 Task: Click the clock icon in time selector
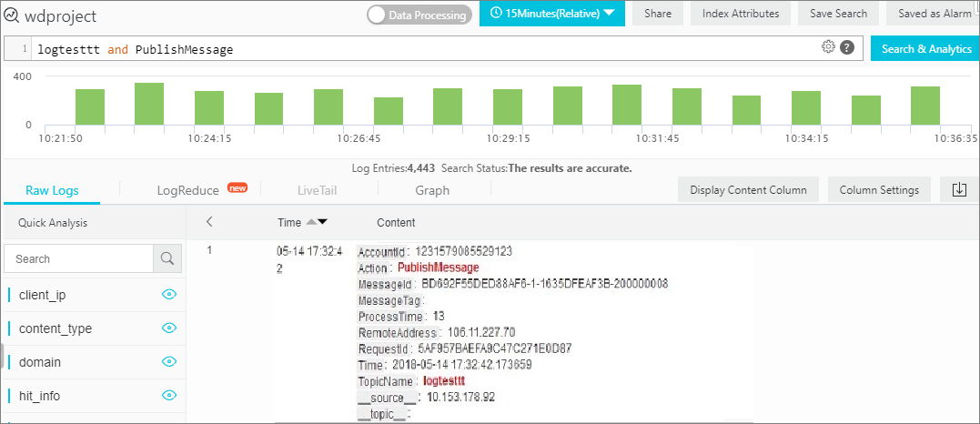coord(496,13)
